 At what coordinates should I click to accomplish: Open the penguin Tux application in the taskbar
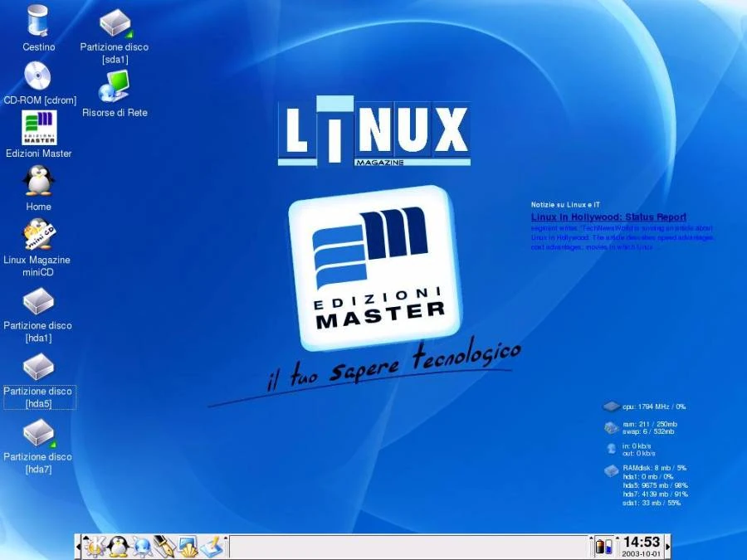click(x=116, y=548)
